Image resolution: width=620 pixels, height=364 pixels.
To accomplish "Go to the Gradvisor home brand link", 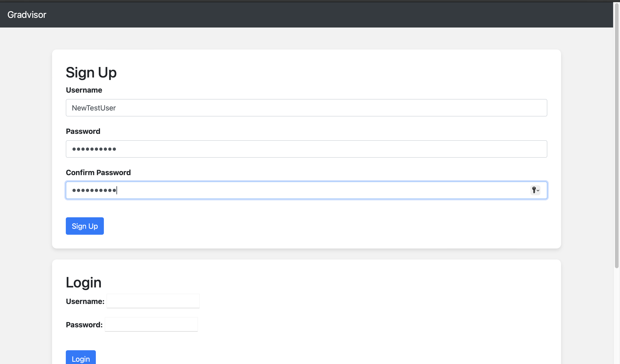I will 27,15.
